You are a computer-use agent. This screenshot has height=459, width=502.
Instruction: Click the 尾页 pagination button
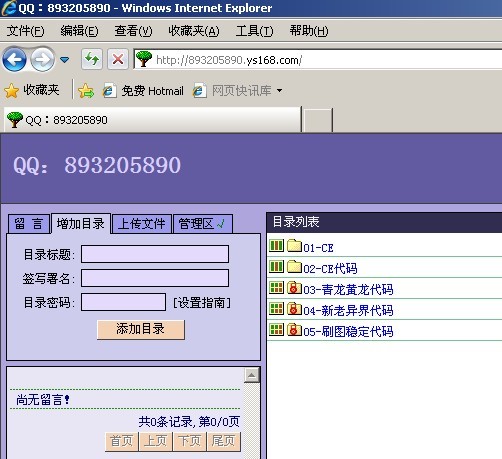(x=224, y=442)
